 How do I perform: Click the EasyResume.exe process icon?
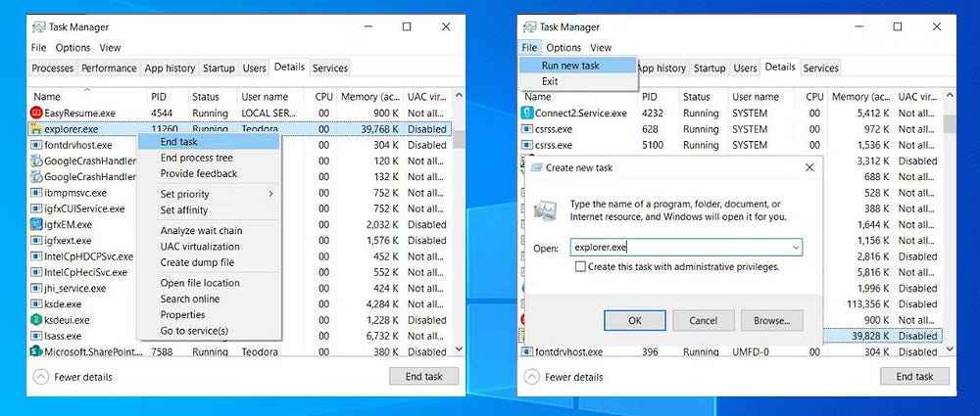pos(36,114)
